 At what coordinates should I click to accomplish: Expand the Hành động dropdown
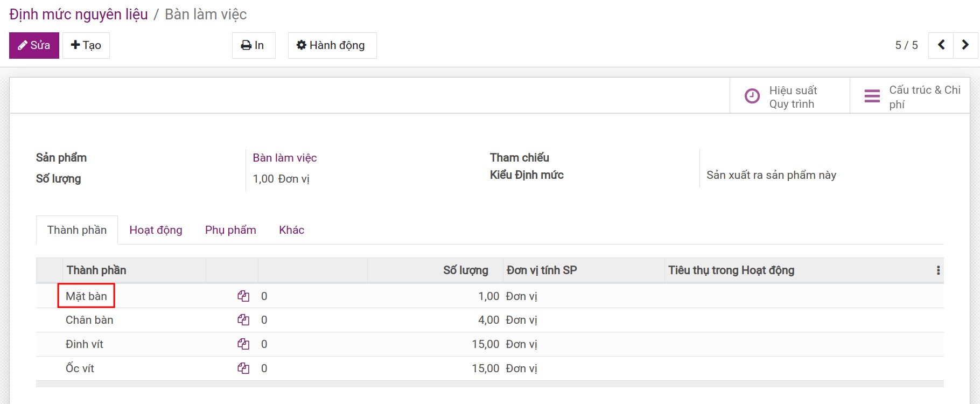(x=332, y=45)
